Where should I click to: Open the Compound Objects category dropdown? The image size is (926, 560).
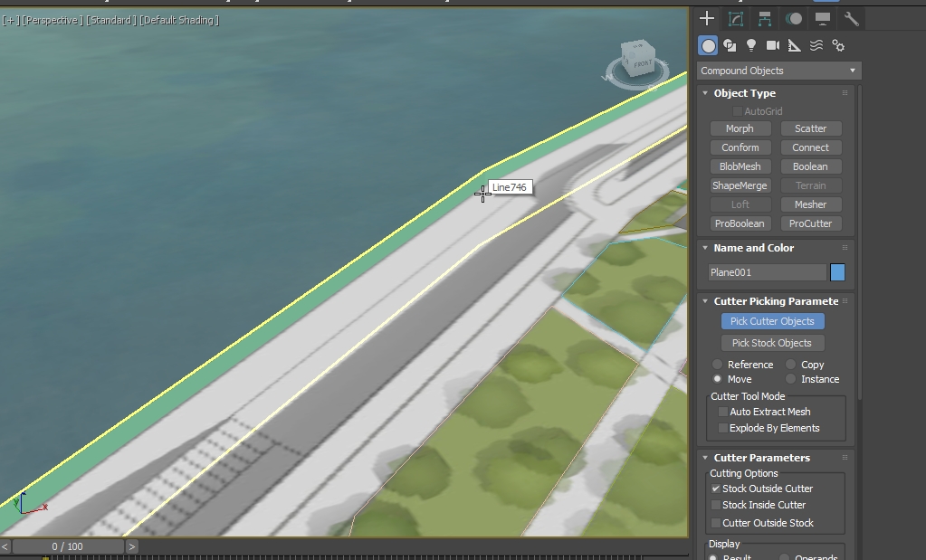(778, 71)
